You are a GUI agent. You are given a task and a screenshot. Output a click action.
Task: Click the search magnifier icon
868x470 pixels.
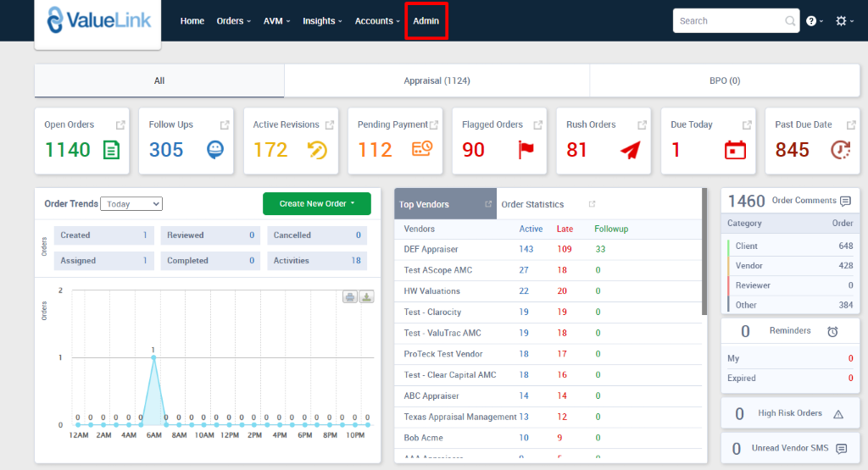point(790,21)
